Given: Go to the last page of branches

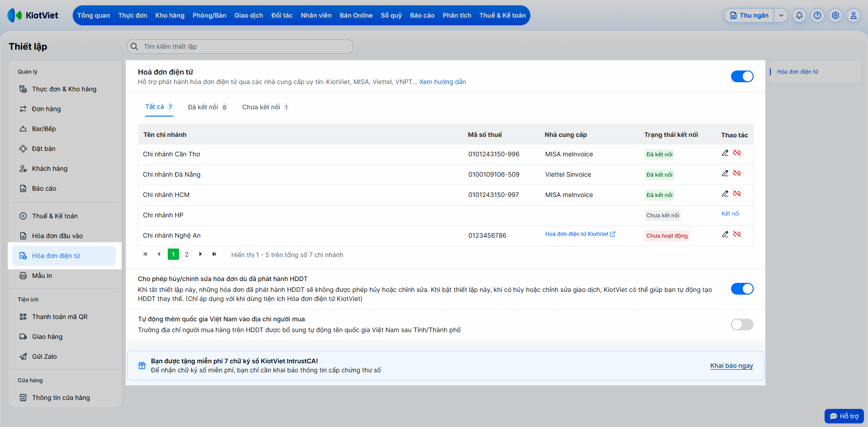Looking at the screenshot, I should pos(214,254).
